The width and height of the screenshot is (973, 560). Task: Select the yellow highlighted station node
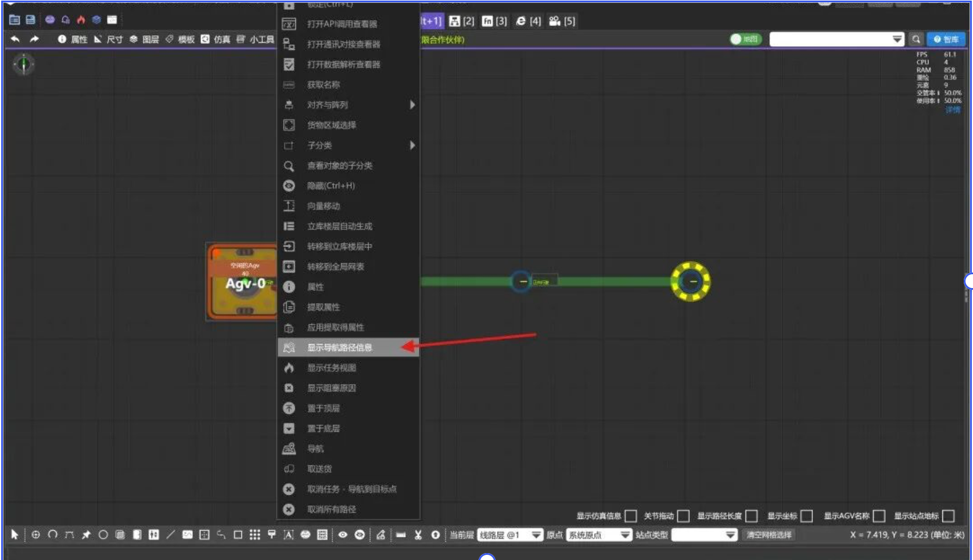[690, 282]
